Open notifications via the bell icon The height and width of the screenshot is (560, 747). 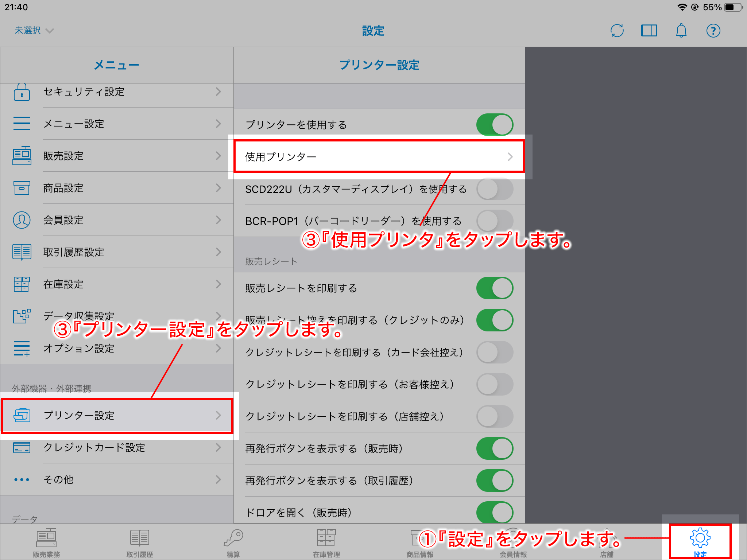(681, 31)
